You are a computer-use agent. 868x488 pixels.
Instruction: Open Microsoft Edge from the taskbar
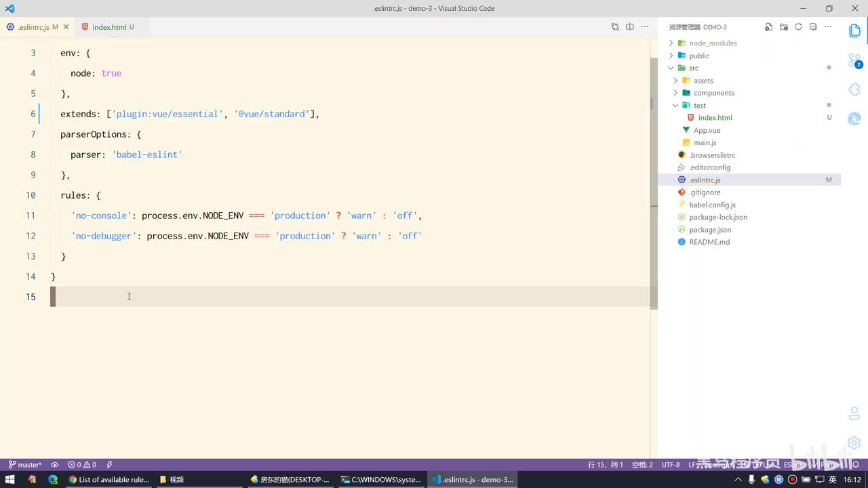53,479
